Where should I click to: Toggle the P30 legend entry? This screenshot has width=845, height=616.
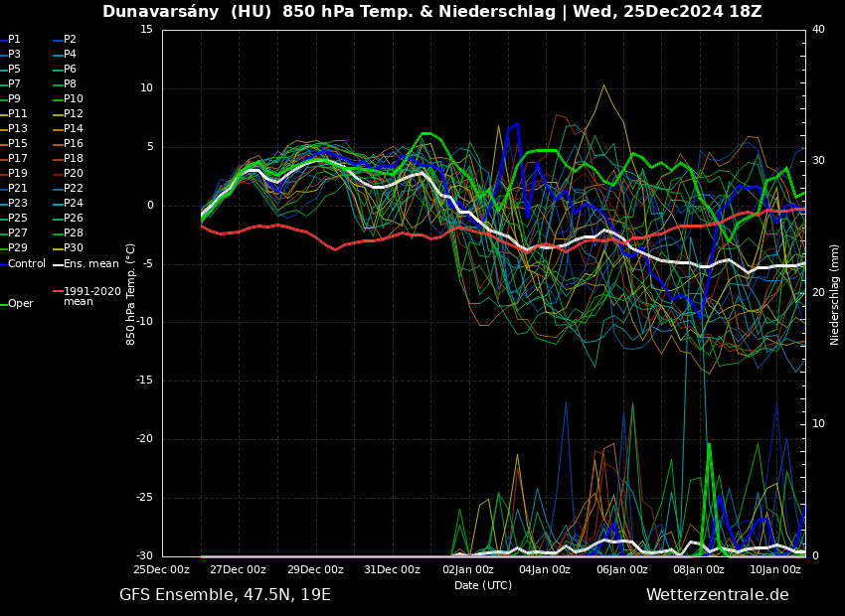[x=74, y=248]
